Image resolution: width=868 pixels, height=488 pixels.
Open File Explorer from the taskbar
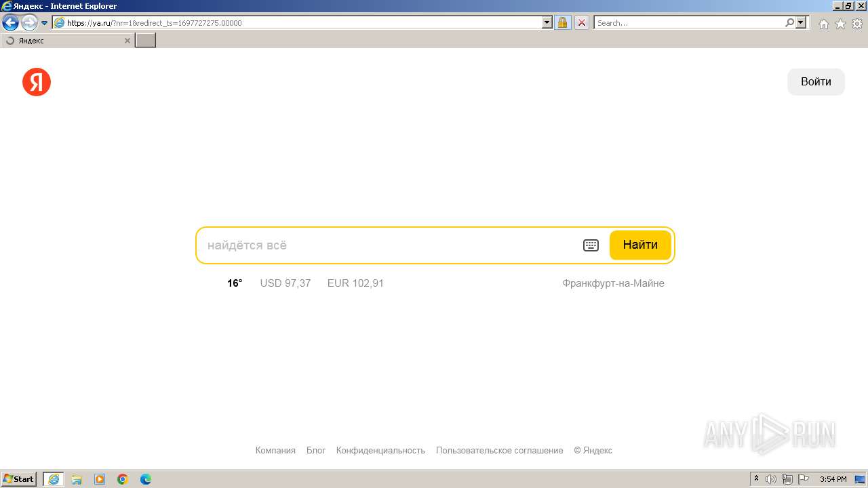coord(77,479)
